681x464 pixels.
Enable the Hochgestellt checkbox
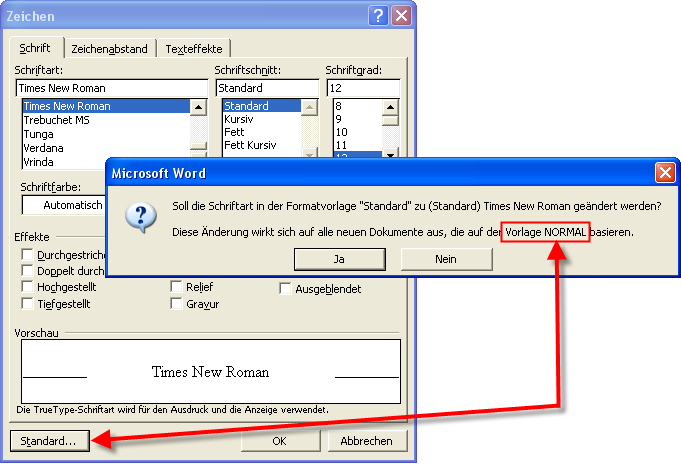27,287
